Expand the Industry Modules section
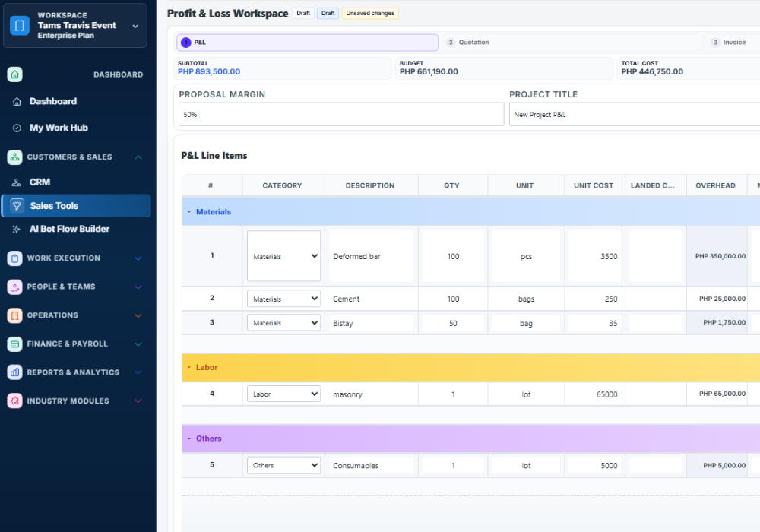 (x=138, y=401)
